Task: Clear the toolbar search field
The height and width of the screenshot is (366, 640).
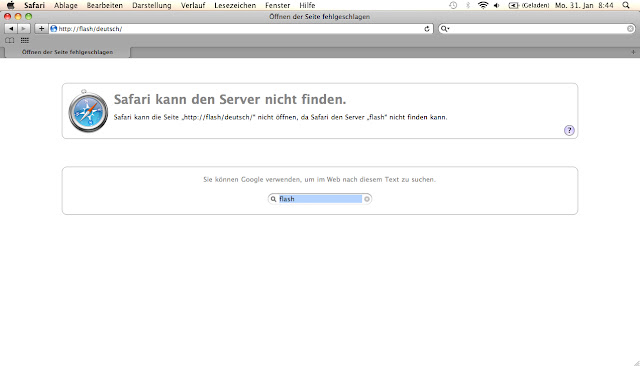Action: [x=630, y=29]
